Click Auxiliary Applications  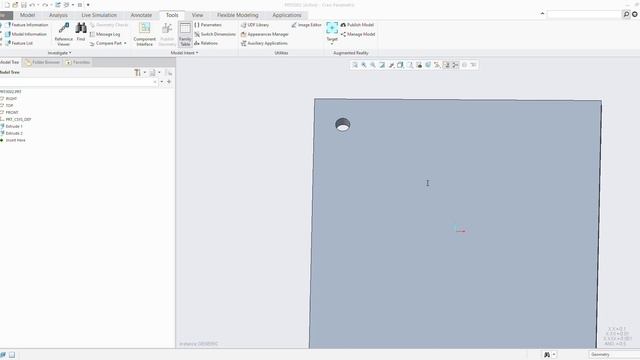264,43
